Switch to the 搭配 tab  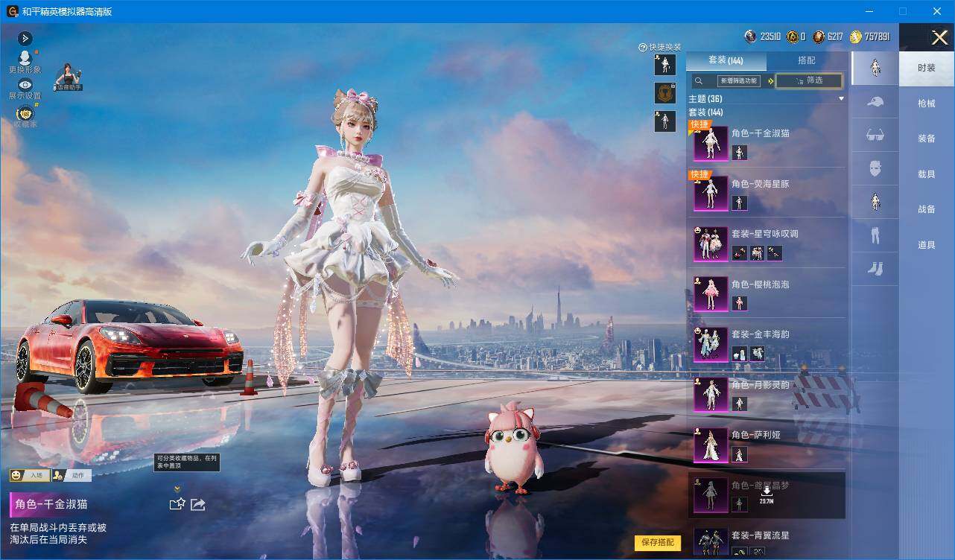coord(807,60)
